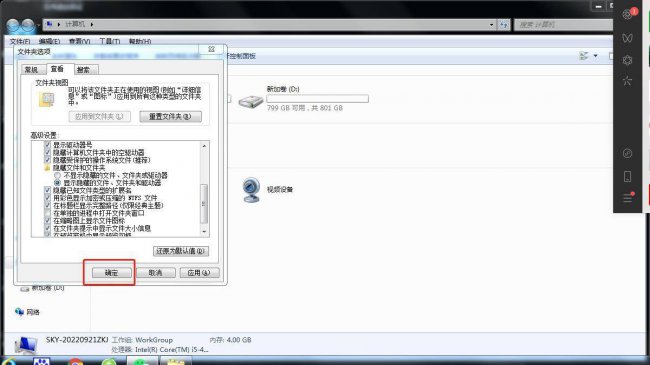Toggle 在缩略图上显示文件图标 checkbox
The height and width of the screenshot is (365, 650).
point(47,221)
